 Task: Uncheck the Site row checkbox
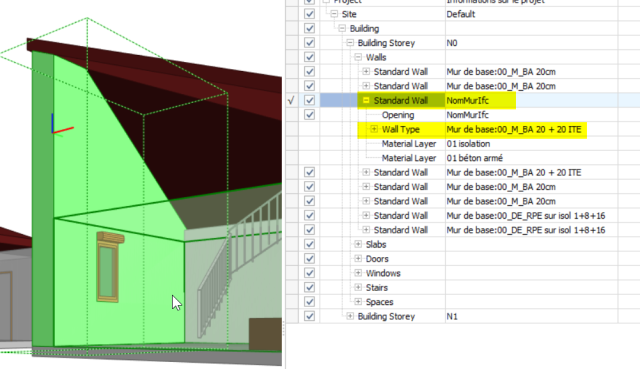point(309,14)
